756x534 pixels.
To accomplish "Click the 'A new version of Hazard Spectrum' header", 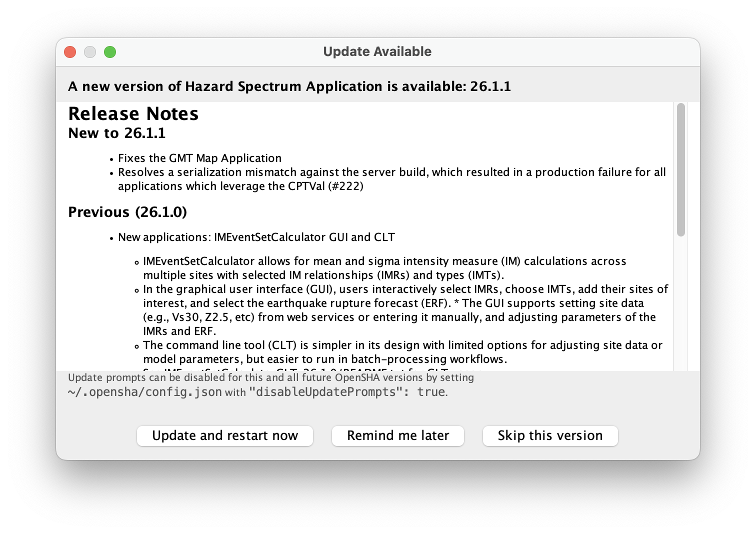I will pos(289,86).
